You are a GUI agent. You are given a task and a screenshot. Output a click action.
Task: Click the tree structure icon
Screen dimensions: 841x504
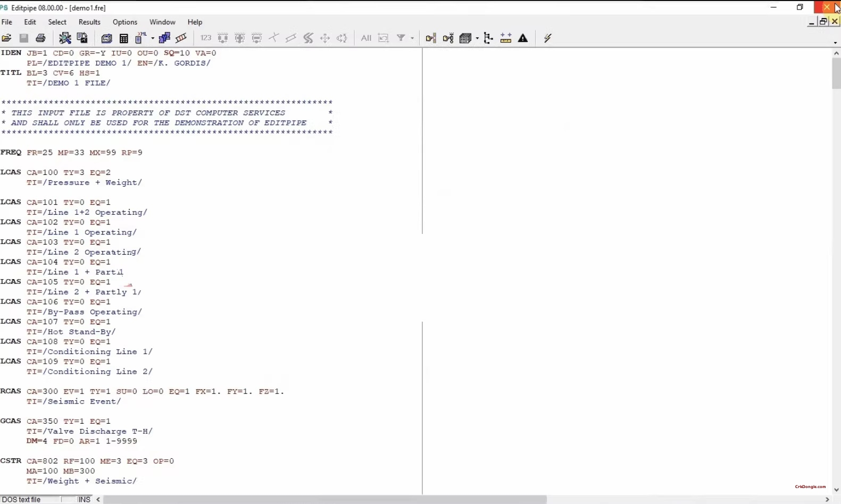pyautogui.click(x=488, y=38)
